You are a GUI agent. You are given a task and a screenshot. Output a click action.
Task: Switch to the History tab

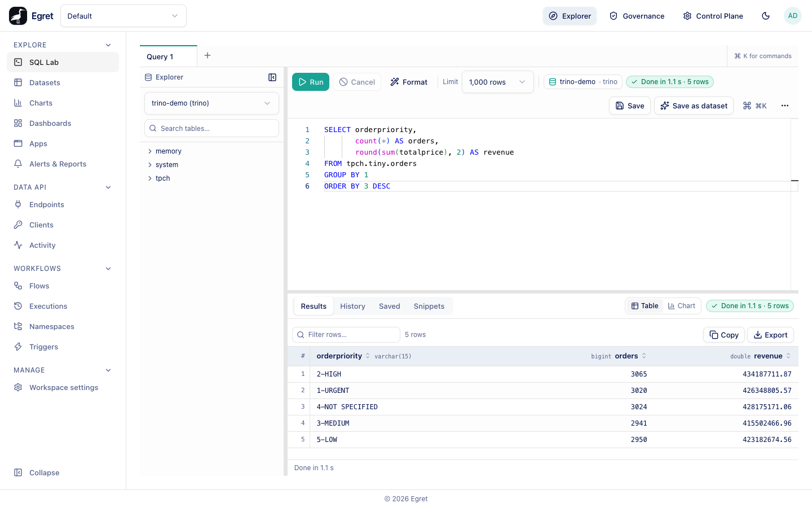coord(352,306)
